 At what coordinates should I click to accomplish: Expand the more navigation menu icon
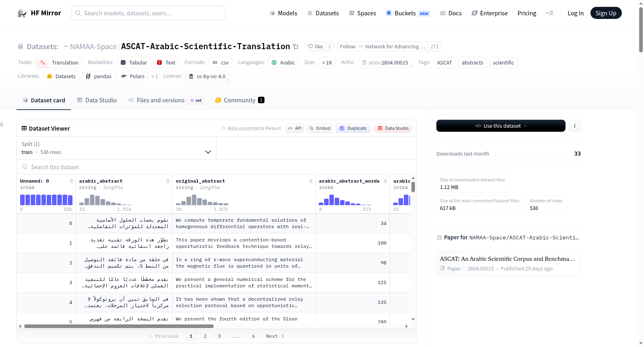point(549,13)
